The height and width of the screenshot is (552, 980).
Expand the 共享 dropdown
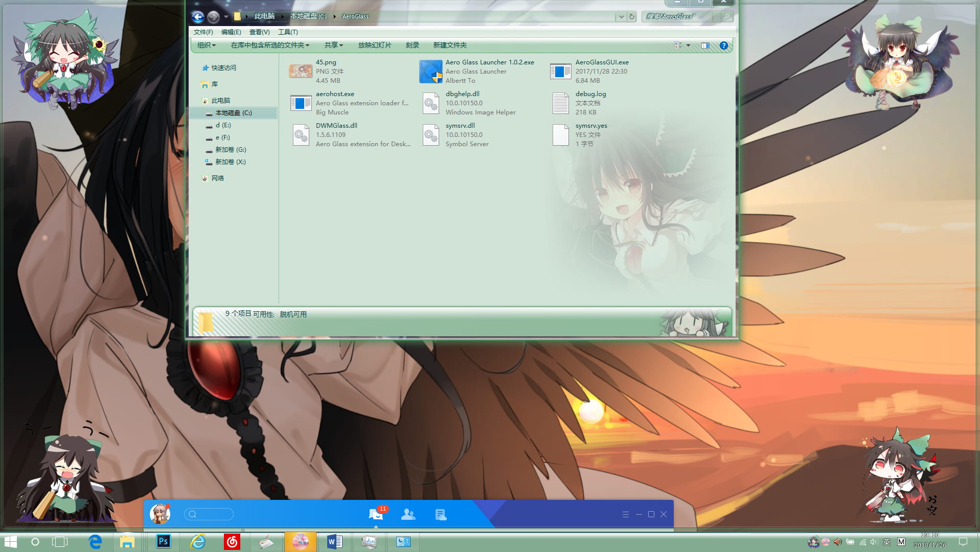pyautogui.click(x=333, y=45)
